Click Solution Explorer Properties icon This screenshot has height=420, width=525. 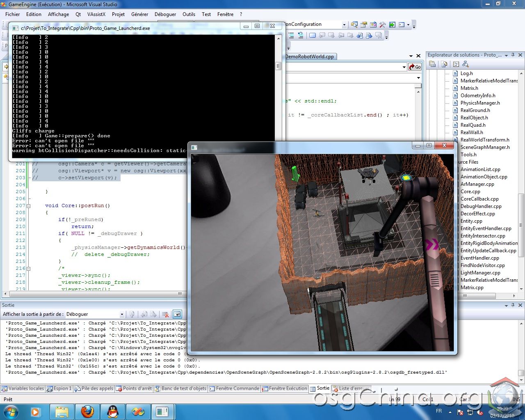(432, 64)
